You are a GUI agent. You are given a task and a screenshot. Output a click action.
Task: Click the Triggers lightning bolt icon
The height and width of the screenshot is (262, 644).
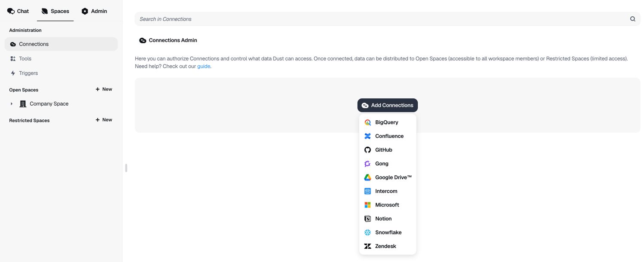click(13, 73)
